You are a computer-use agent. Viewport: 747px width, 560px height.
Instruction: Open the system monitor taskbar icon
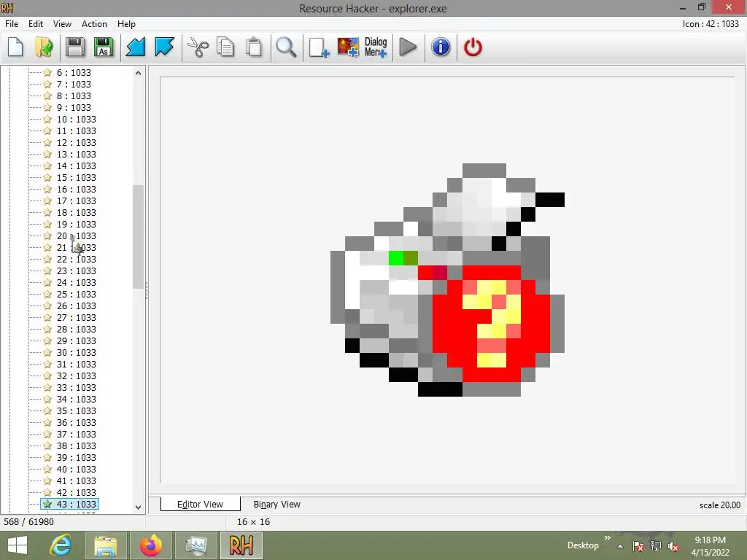tap(196, 545)
